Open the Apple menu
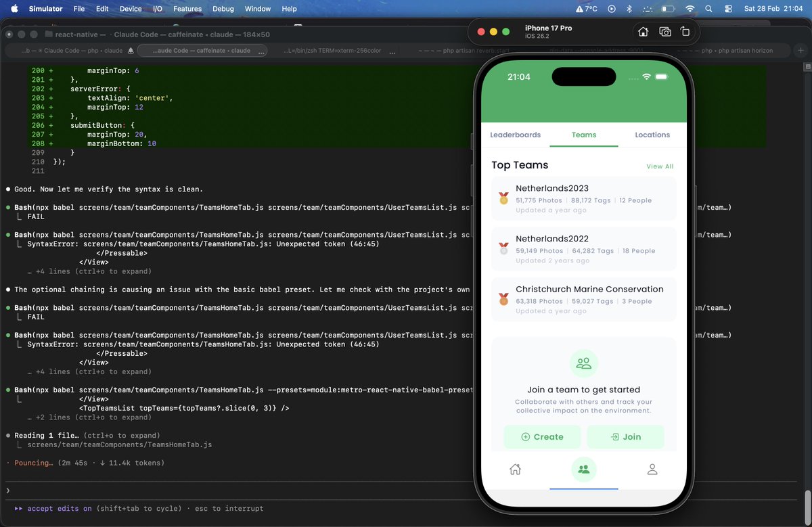 14,9
